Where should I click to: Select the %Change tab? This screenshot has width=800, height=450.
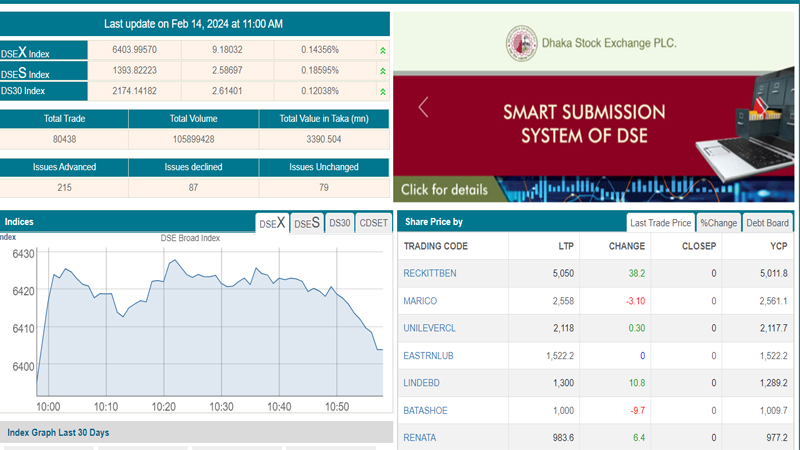click(718, 223)
